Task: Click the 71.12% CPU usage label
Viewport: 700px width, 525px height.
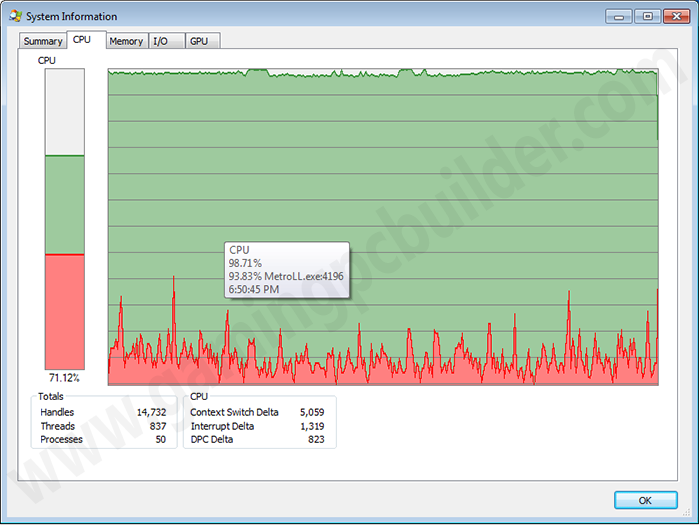Action: (x=64, y=378)
